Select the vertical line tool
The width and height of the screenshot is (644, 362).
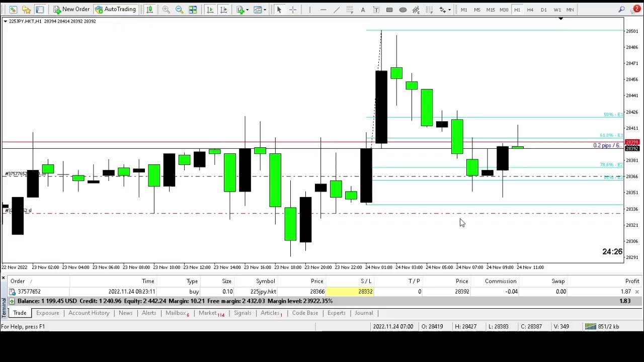click(x=309, y=10)
